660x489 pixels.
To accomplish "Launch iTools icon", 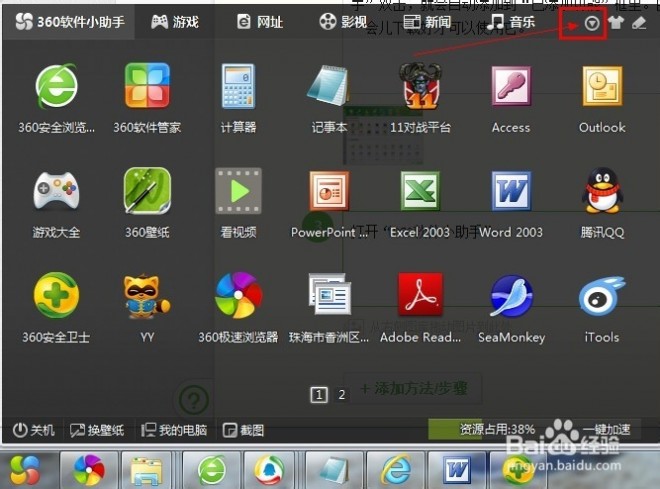I will 602,295.
